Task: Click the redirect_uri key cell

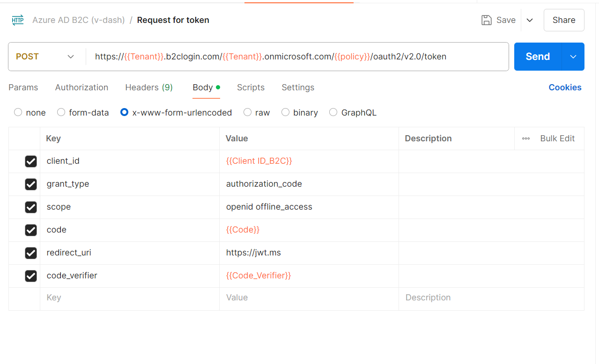Action: (x=130, y=253)
